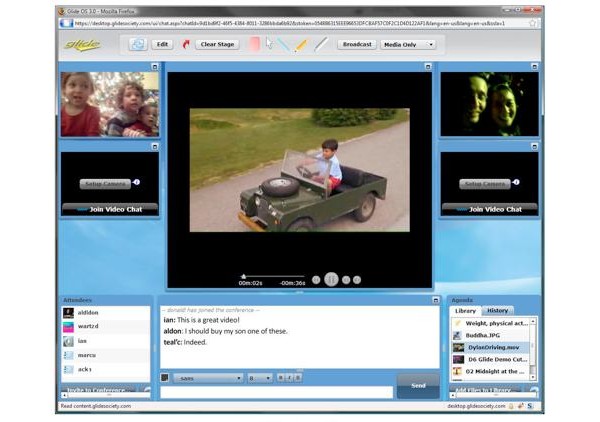The height and width of the screenshot is (422, 600).
Task: Click the Glide logo
Action: pos(82,45)
